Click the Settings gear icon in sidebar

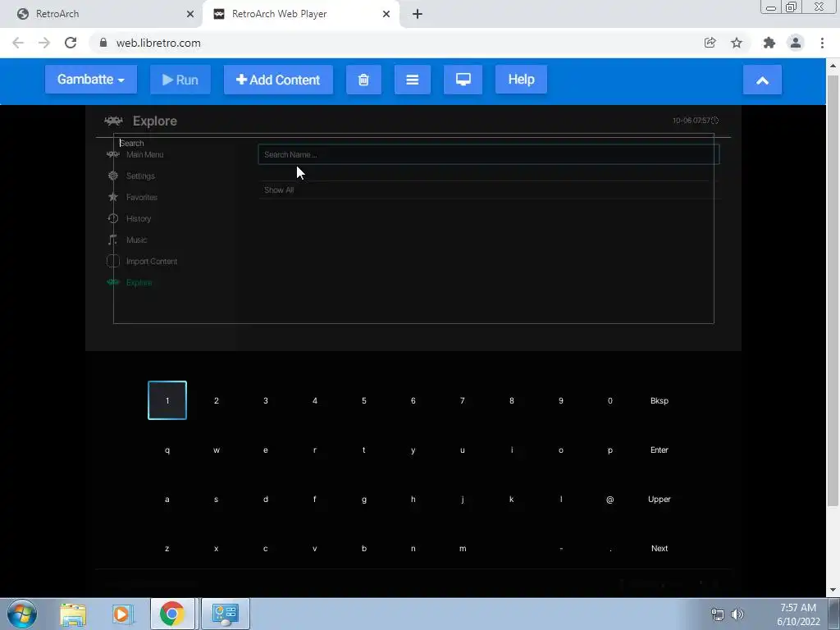[113, 176]
